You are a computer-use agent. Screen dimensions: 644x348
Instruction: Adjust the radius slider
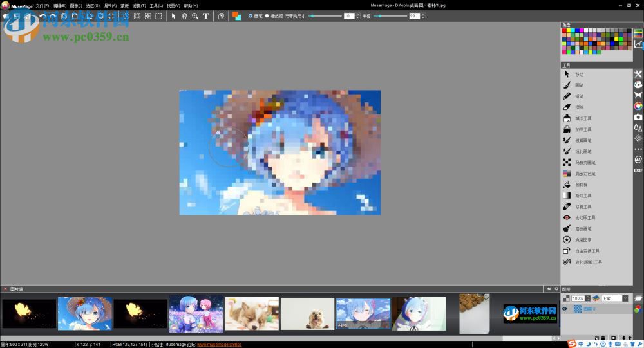[391, 16]
